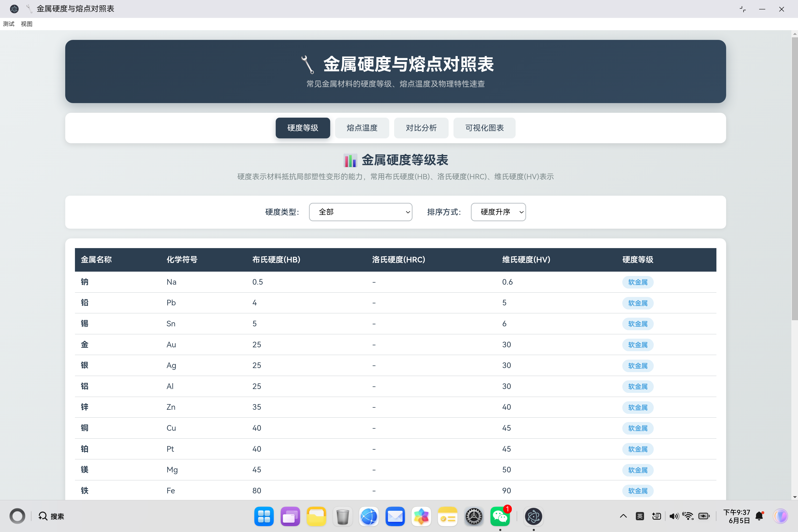The width and height of the screenshot is (798, 532).
Task: Open the app grid icon in the dock
Action: tap(264, 516)
